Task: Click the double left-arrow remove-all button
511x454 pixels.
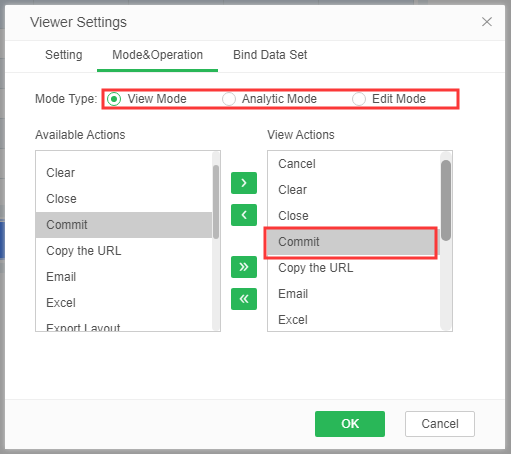Action: tap(244, 299)
